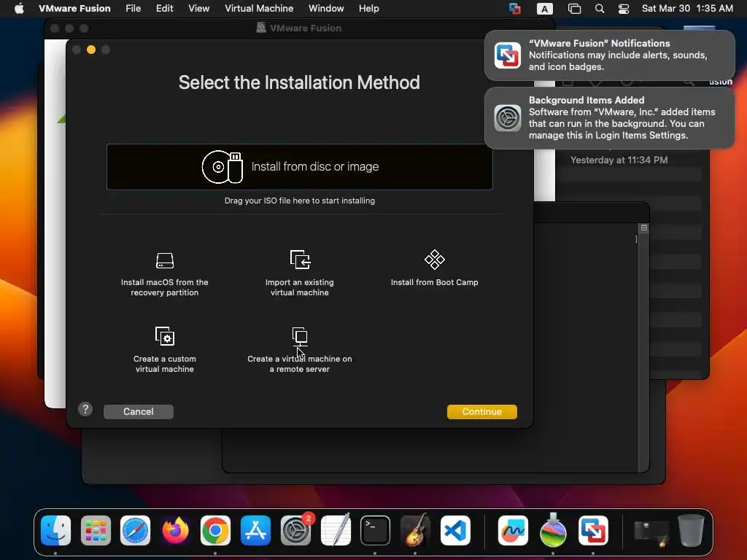Click the Continue button
The width and height of the screenshot is (747, 560).
click(481, 411)
